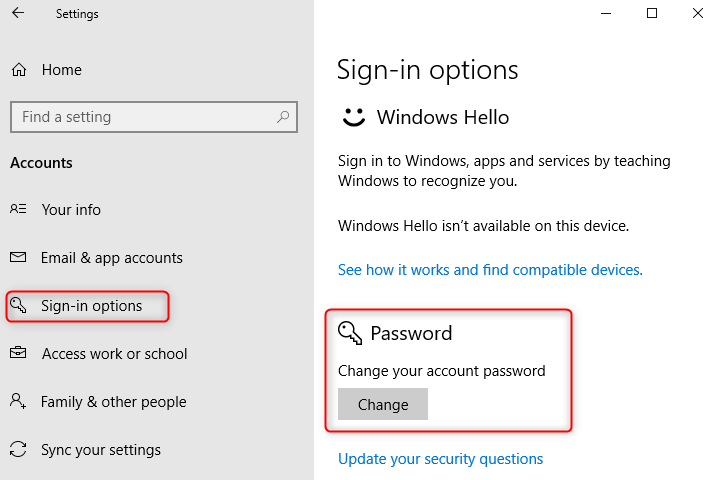Image resolution: width=710 pixels, height=480 pixels.
Task: Focus the Find a setting field
Action: click(x=140, y=117)
